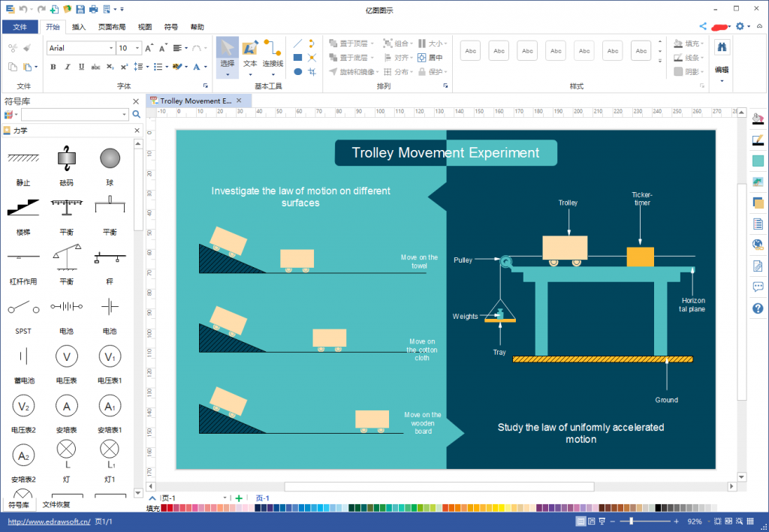Switch to the 插入 insert tab
This screenshot has height=532, width=769.
78,27
